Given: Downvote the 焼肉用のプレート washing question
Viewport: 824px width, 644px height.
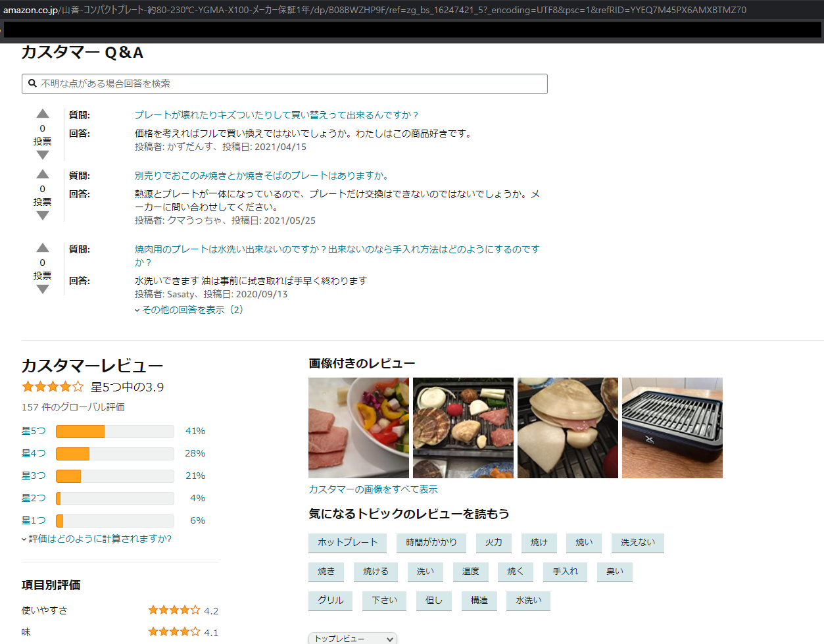Looking at the screenshot, I should [43, 289].
